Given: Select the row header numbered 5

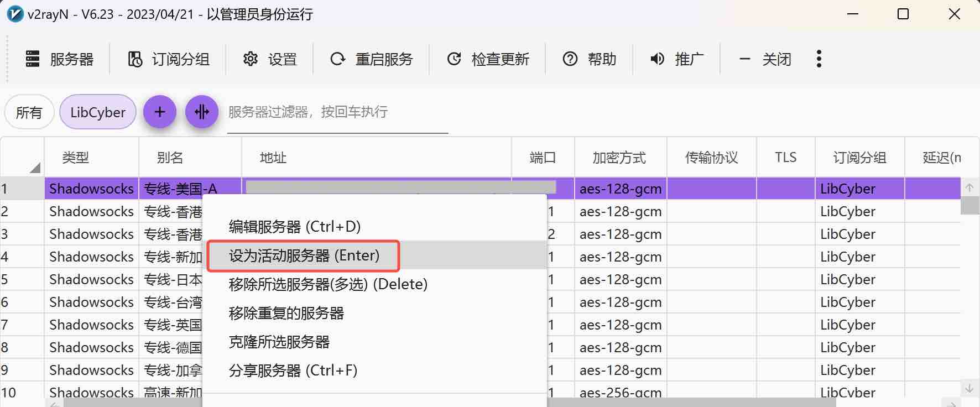Looking at the screenshot, I should (x=22, y=279).
